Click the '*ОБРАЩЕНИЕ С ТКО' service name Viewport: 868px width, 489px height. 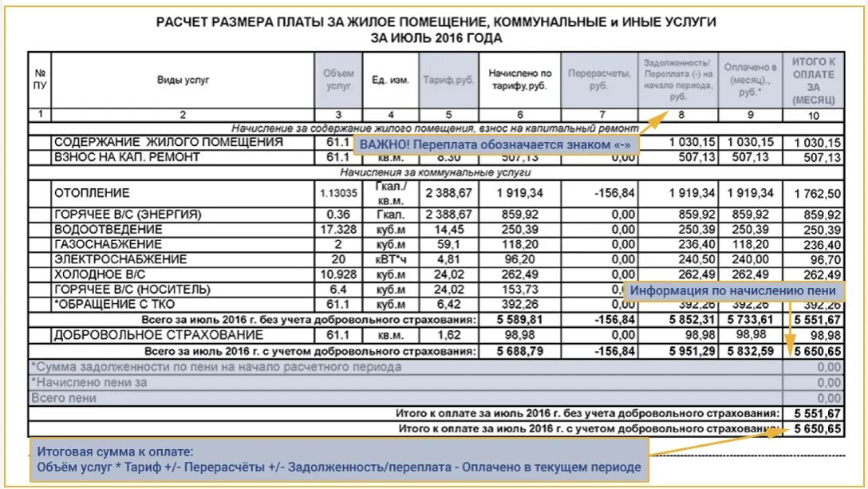pos(114,305)
